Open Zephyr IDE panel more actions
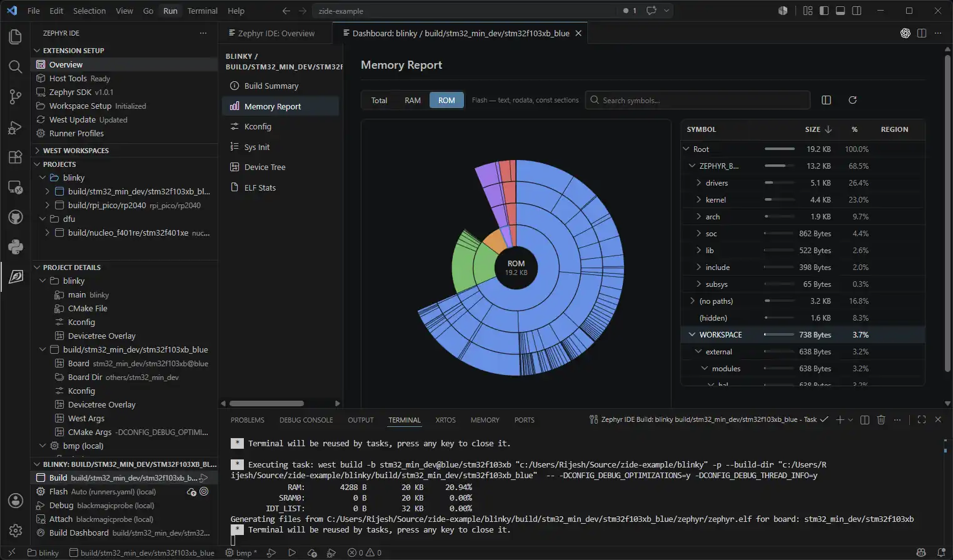Screen dimensions: 953x560 (203, 33)
